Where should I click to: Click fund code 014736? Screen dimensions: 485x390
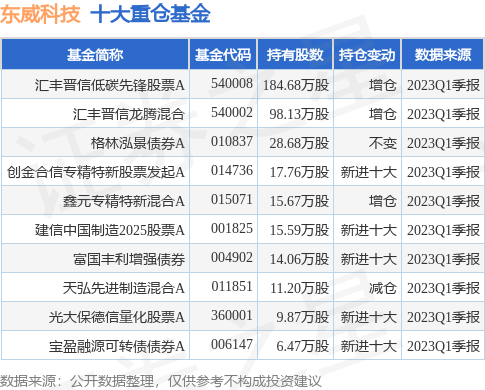coord(232,170)
